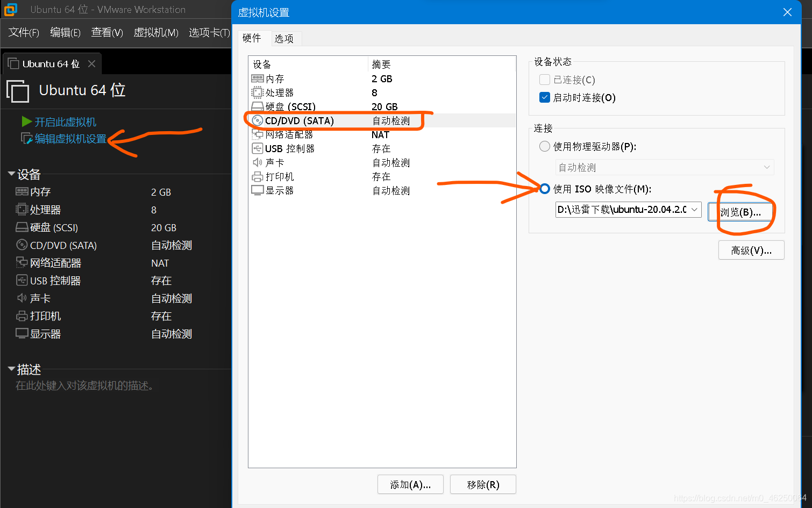The width and height of the screenshot is (812, 508).
Task: Click CD/DVD (SATA) disc icon in main window
Action: point(22,245)
